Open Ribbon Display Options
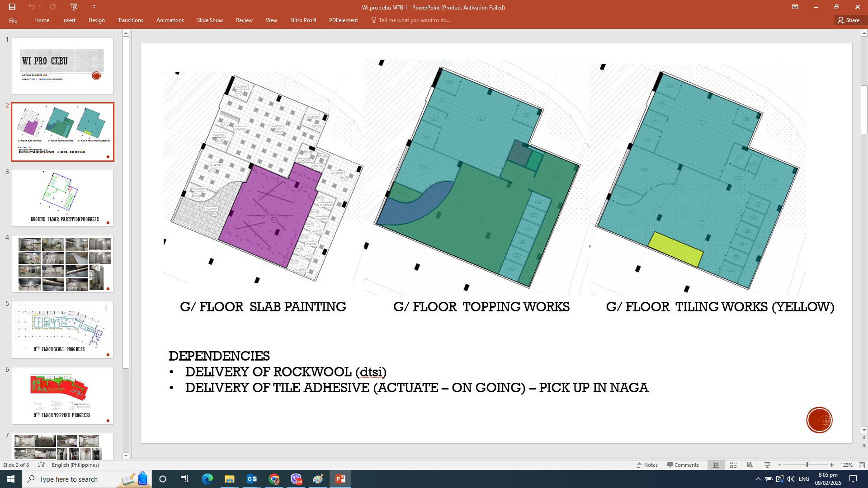868x488 pixels. [x=795, y=7]
